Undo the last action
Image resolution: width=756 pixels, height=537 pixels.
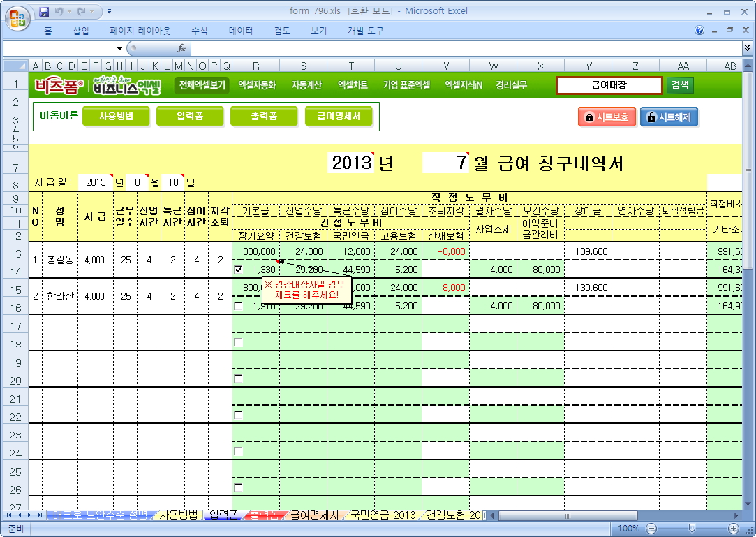(59, 11)
